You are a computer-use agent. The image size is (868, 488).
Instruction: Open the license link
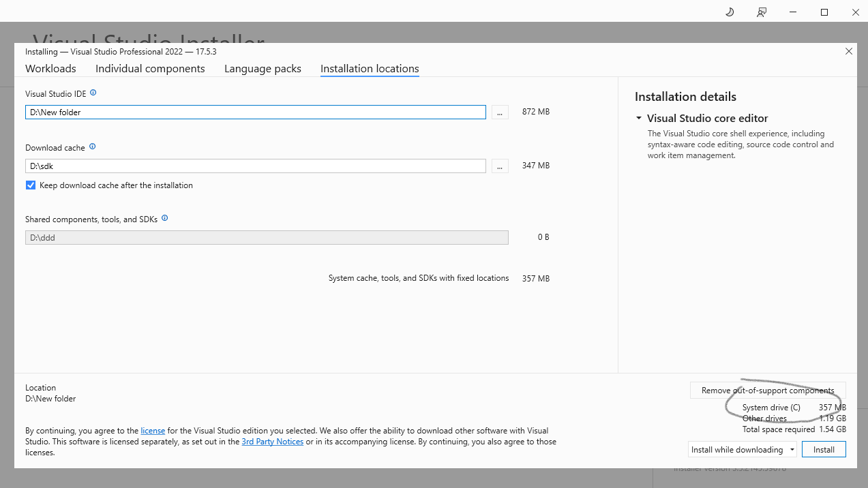tap(153, 431)
